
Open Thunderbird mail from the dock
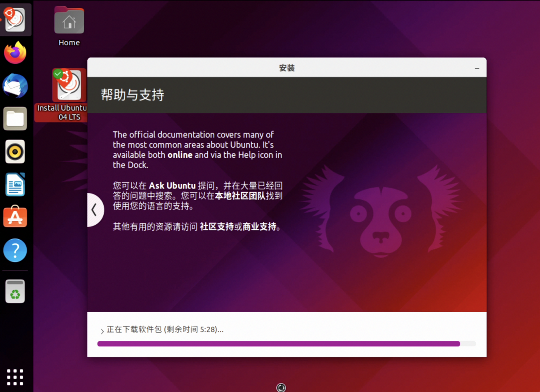[x=16, y=86]
